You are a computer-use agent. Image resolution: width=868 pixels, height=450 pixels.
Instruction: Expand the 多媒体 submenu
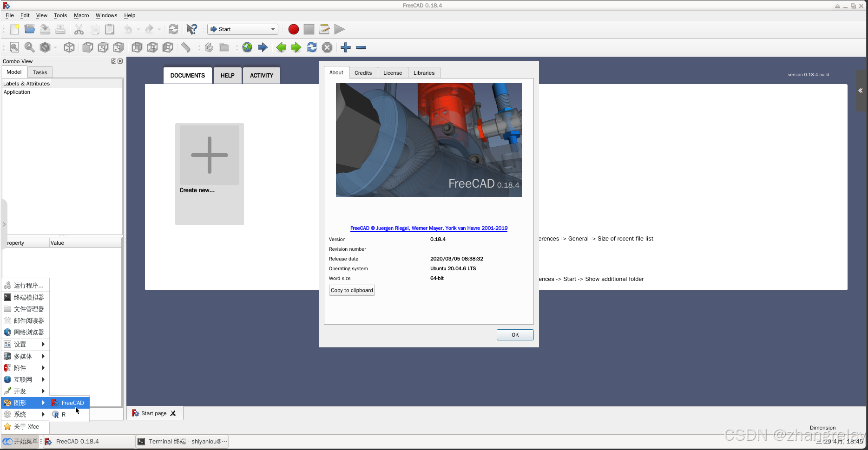coord(25,356)
